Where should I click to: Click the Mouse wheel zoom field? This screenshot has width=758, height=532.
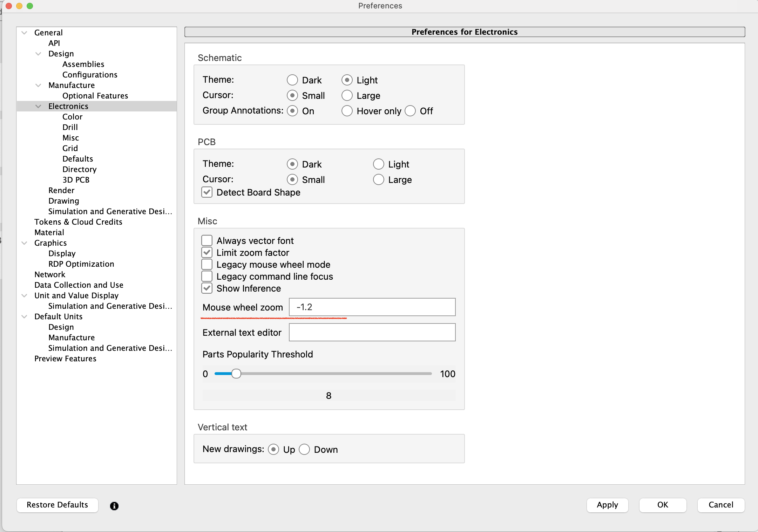coord(372,307)
